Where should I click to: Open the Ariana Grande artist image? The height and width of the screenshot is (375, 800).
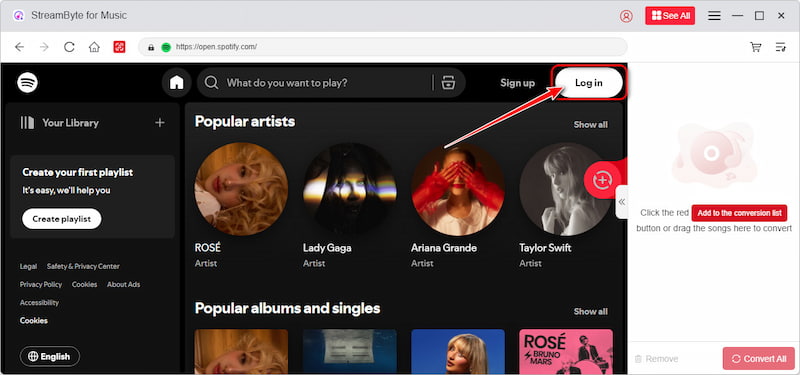(x=458, y=189)
